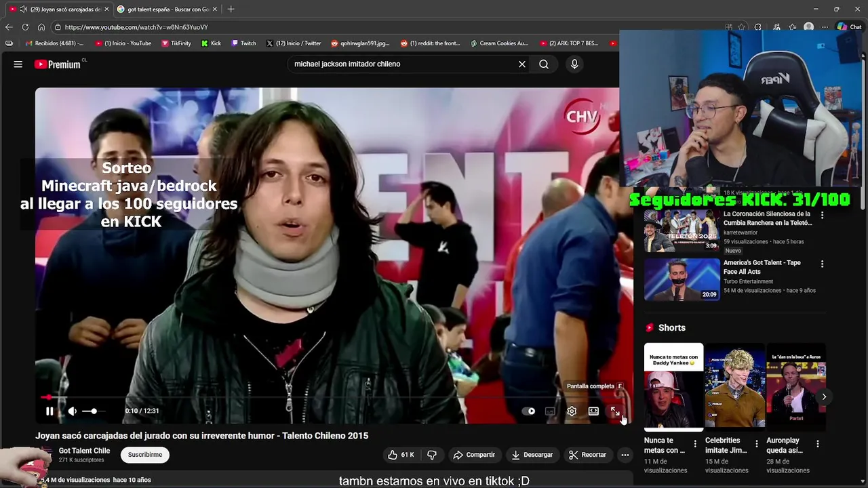The image size is (868, 488).
Task: Open the TikFinity bookmark
Action: [176, 43]
